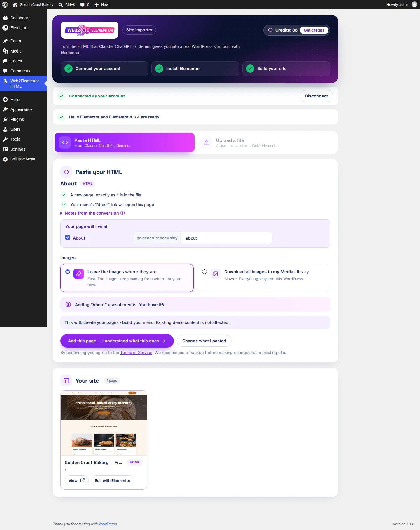Click the code brackets icon beside Paste your HTML

click(66, 172)
